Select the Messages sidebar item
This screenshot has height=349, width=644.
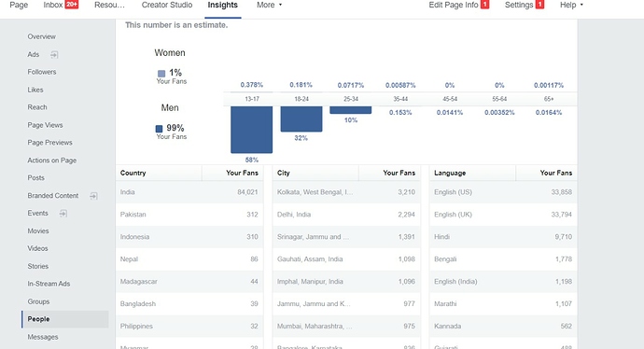(43, 337)
